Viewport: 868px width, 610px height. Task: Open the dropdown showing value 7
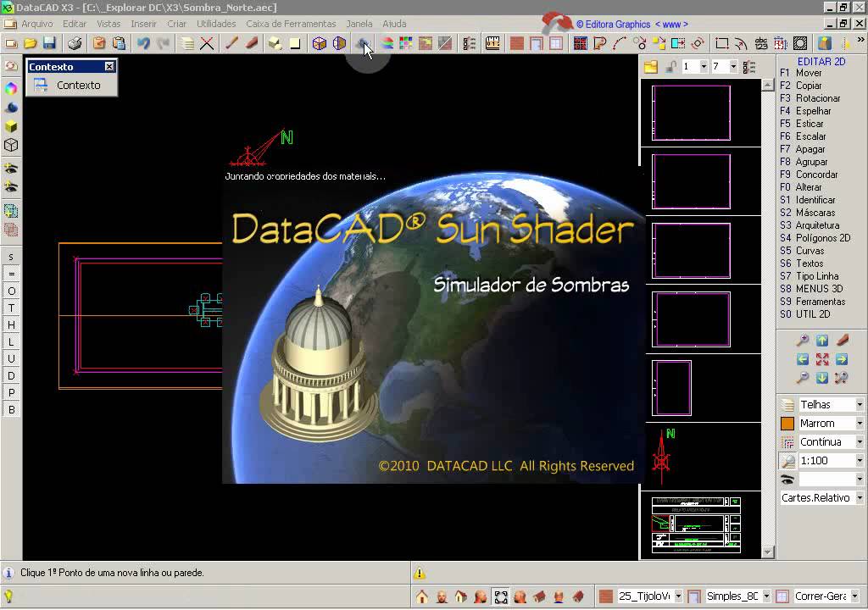pos(733,66)
